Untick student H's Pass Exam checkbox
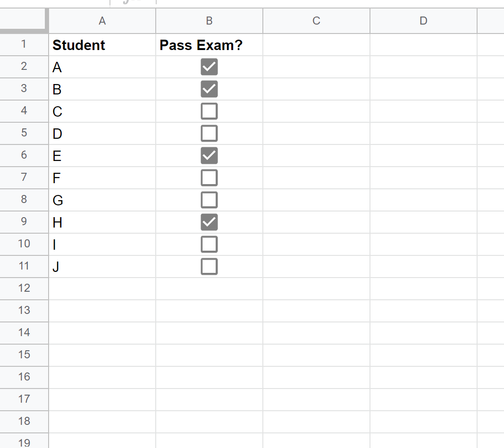The height and width of the screenshot is (448, 504). (x=209, y=222)
